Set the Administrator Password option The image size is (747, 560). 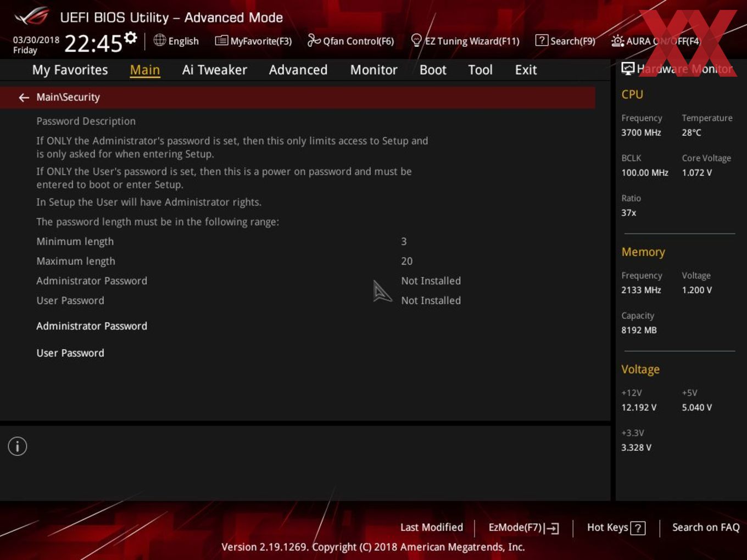coord(92,326)
